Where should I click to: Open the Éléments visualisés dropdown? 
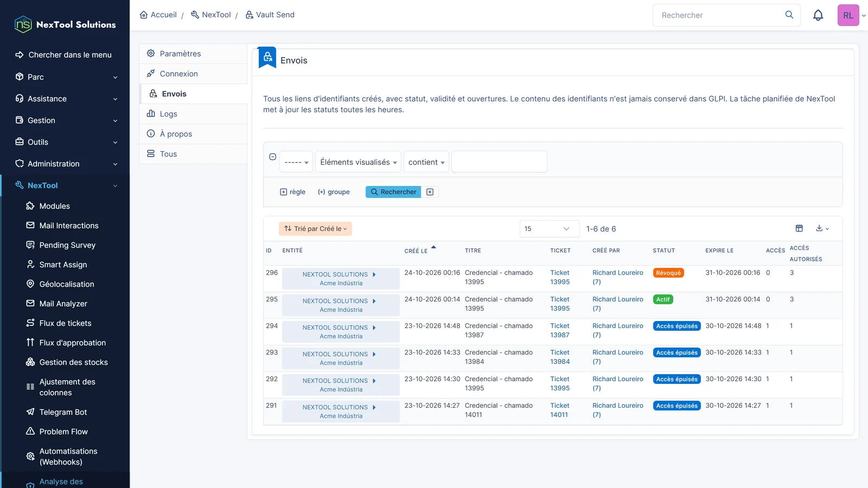(x=358, y=162)
